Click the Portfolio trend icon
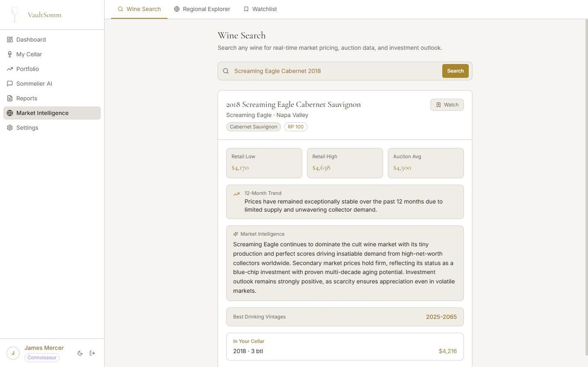 pos(10,69)
